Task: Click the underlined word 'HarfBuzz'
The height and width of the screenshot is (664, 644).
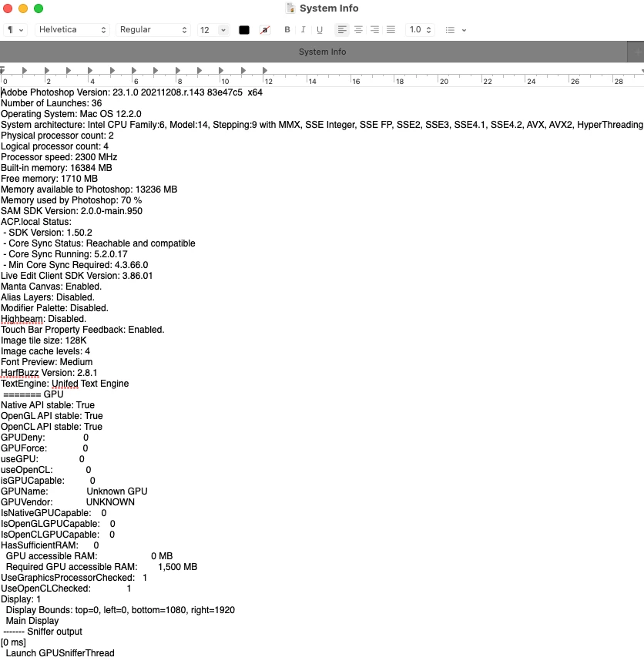Action: 19,373
